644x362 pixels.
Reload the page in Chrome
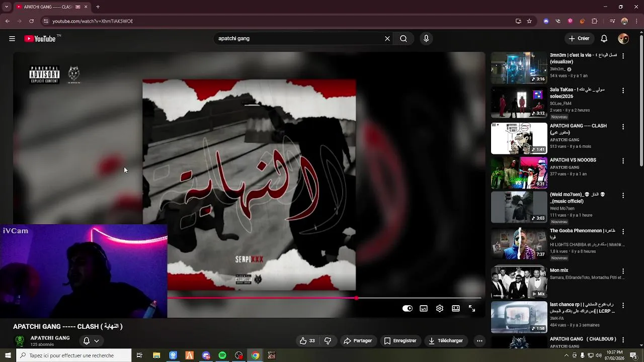click(31, 21)
